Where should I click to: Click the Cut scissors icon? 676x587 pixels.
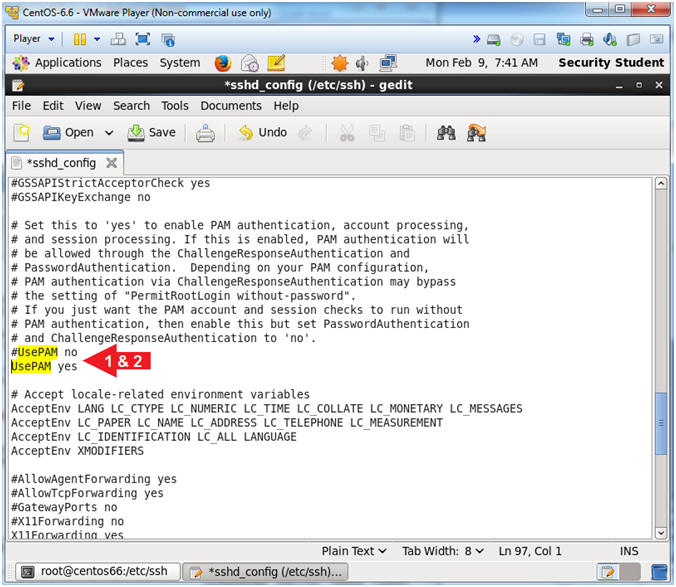347,133
